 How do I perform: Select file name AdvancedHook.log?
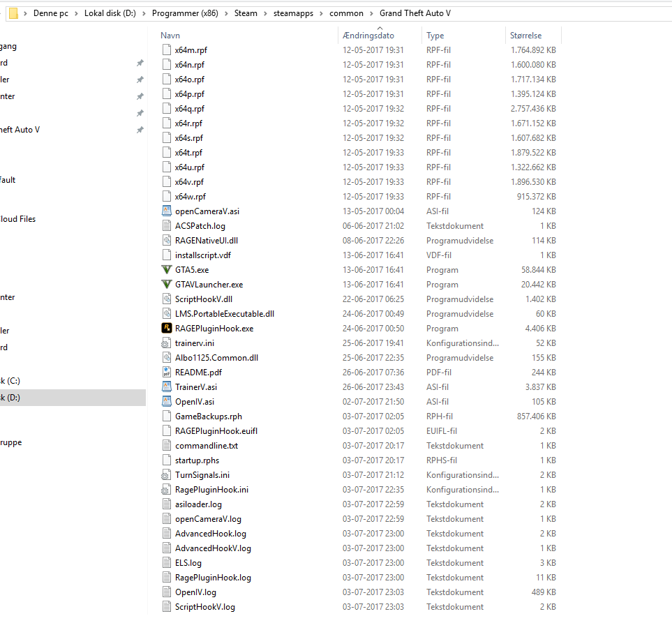click(x=211, y=534)
